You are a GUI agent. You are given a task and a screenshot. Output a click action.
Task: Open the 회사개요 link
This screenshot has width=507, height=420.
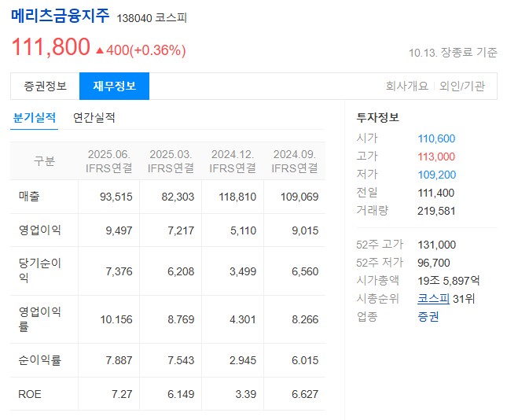click(x=406, y=86)
